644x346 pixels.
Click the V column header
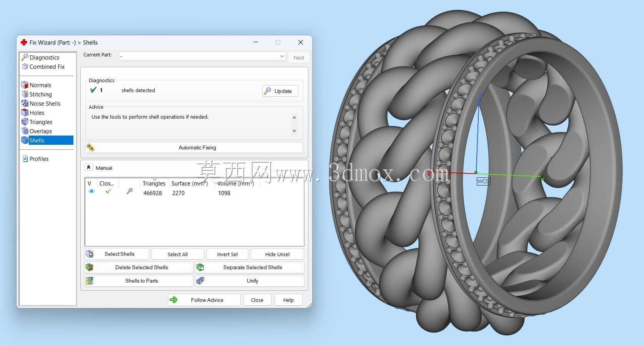tap(90, 184)
